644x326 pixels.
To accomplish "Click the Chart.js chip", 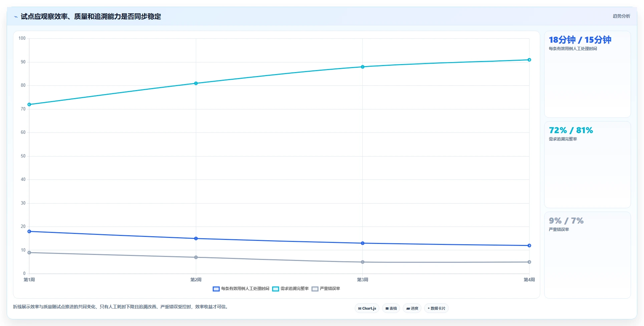I will [367, 308].
